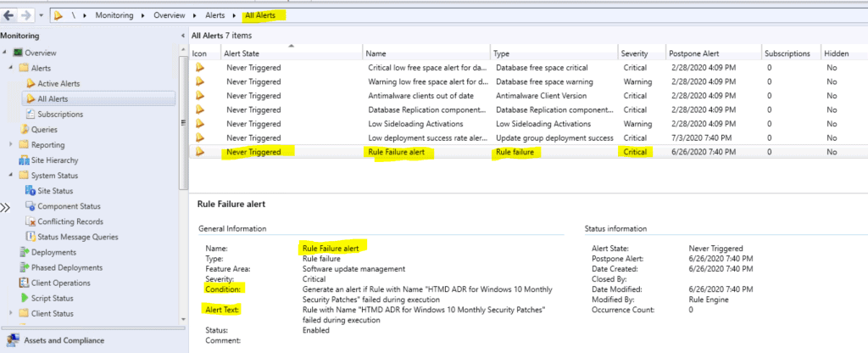The height and width of the screenshot is (353, 868).
Task: Select the System Status tree item
Action: pos(54,175)
